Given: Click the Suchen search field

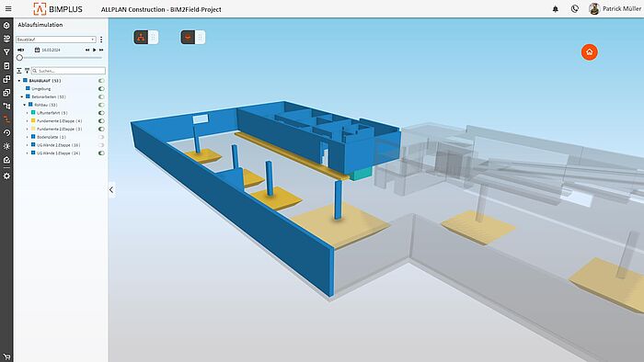Looking at the screenshot, I should (x=68, y=71).
